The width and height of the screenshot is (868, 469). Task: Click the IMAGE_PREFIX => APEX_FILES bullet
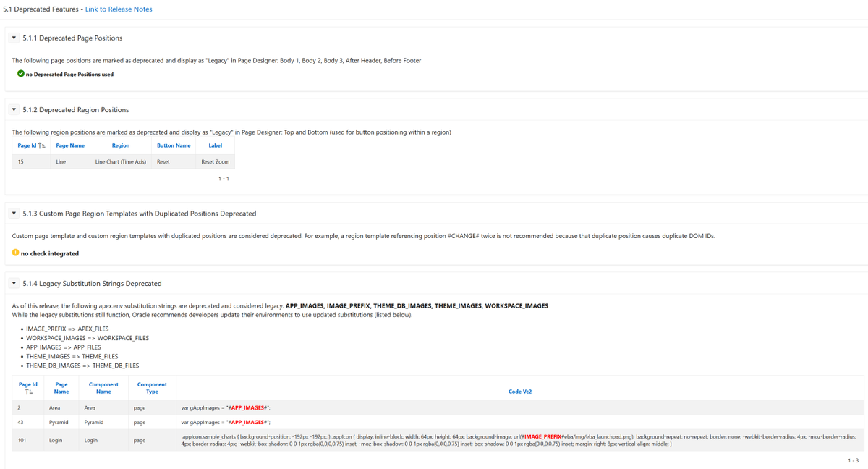[67, 329]
